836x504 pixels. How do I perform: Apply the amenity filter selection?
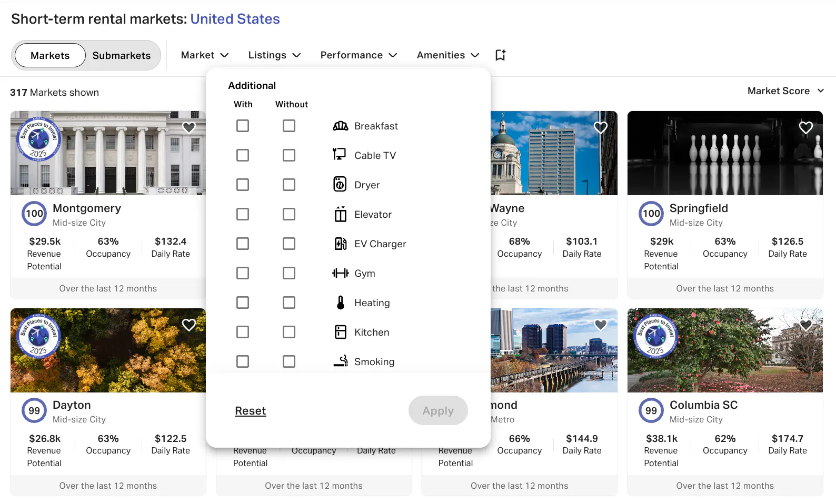[x=438, y=410]
